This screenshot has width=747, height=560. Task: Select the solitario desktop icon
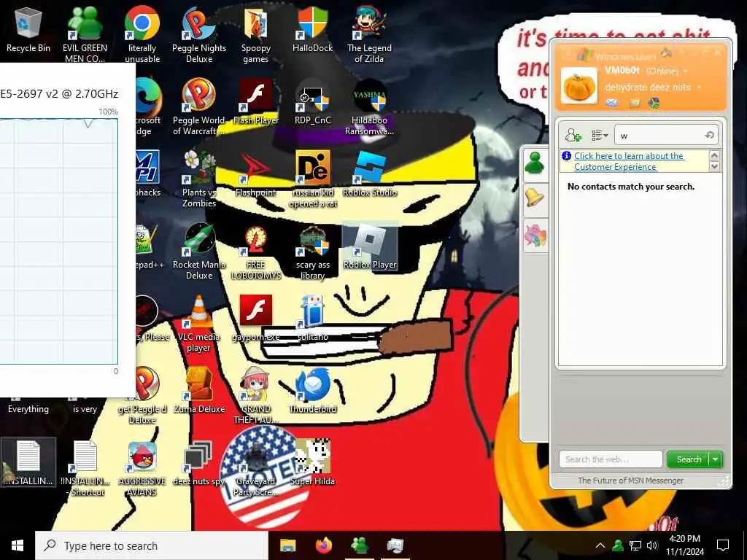[x=312, y=318]
